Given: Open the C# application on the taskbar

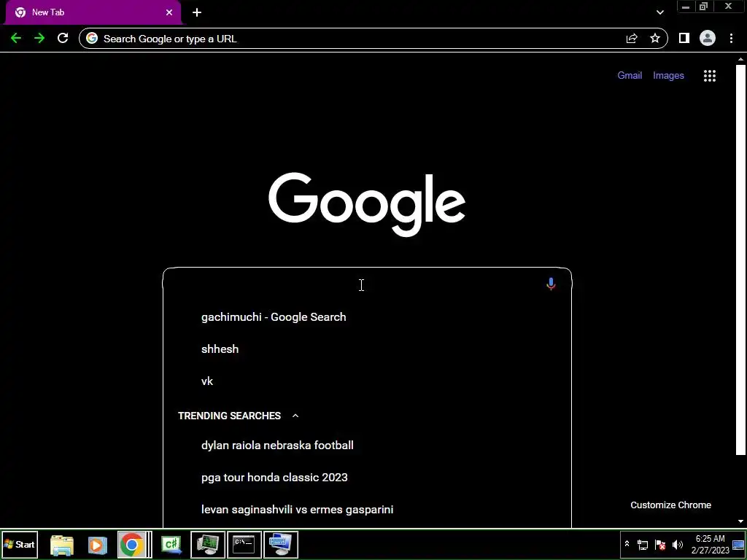Looking at the screenshot, I should 171,545.
